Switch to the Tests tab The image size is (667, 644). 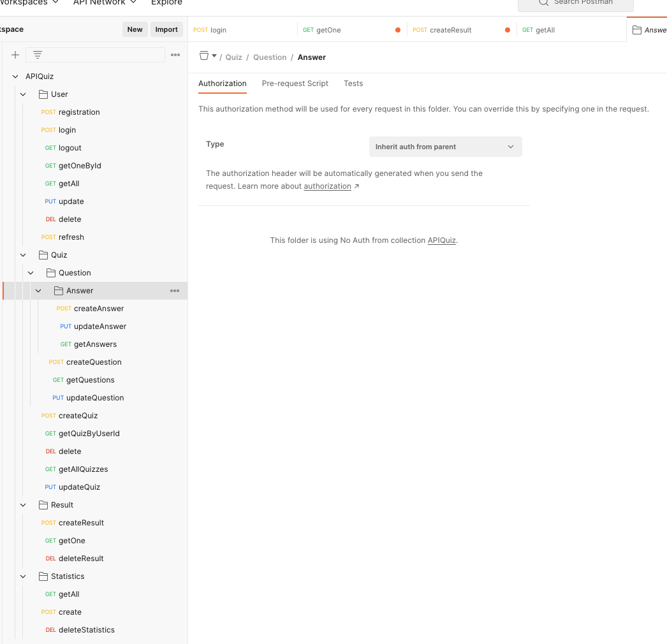click(x=353, y=83)
